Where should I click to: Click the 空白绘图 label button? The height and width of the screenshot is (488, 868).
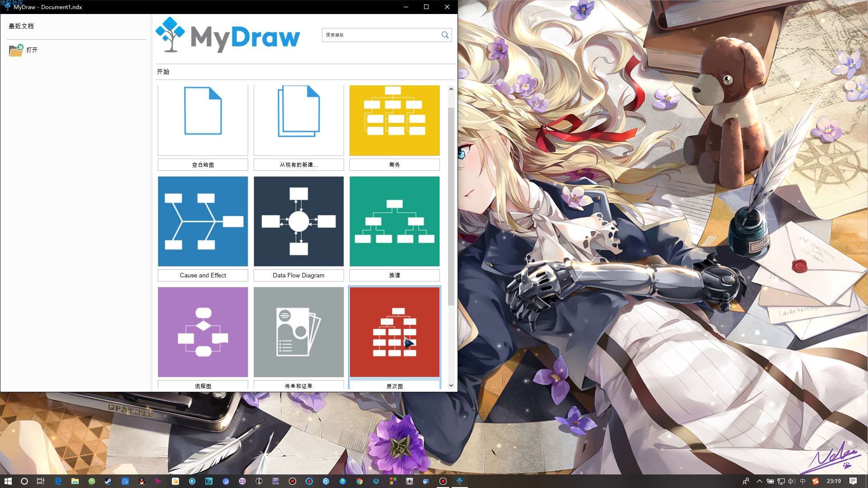[203, 164]
